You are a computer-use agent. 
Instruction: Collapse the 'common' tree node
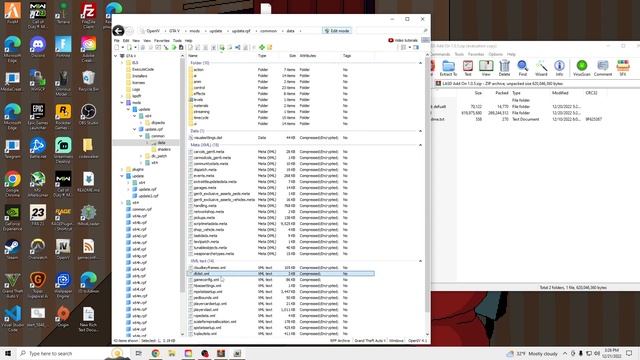[x=141, y=136]
